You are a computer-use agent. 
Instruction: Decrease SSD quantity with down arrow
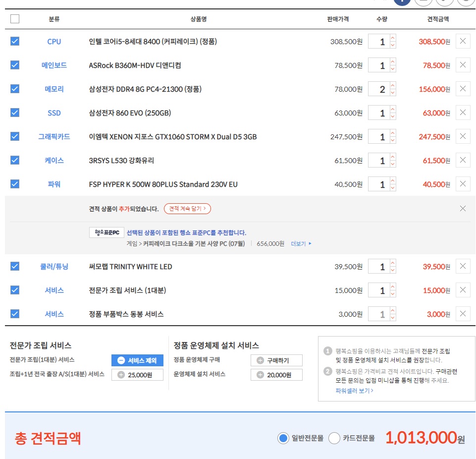(393, 116)
